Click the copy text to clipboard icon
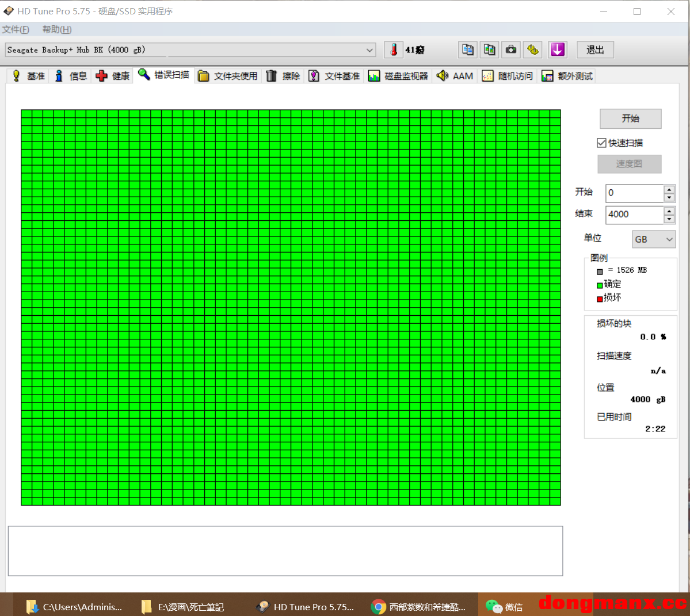Viewport: 690px width, 616px height. [468, 50]
